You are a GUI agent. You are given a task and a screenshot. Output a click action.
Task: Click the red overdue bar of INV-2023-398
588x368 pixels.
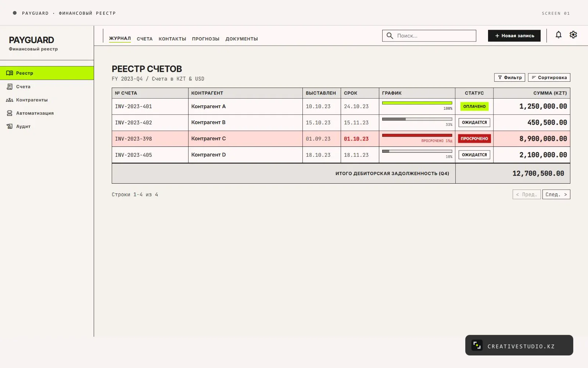pos(417,135)
